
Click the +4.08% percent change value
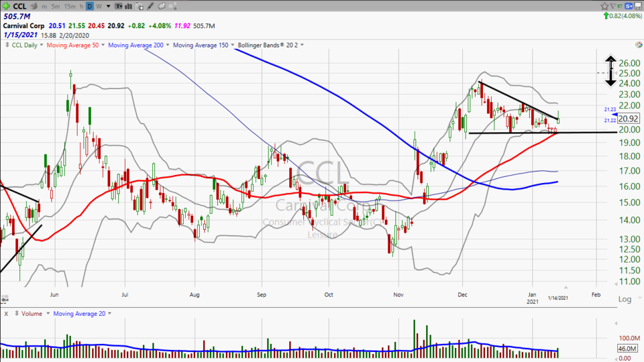coord(160,26)
